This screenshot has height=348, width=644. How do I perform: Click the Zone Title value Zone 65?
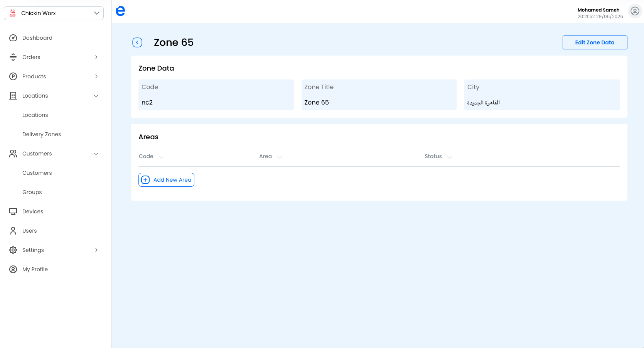(x=317, y=102)
